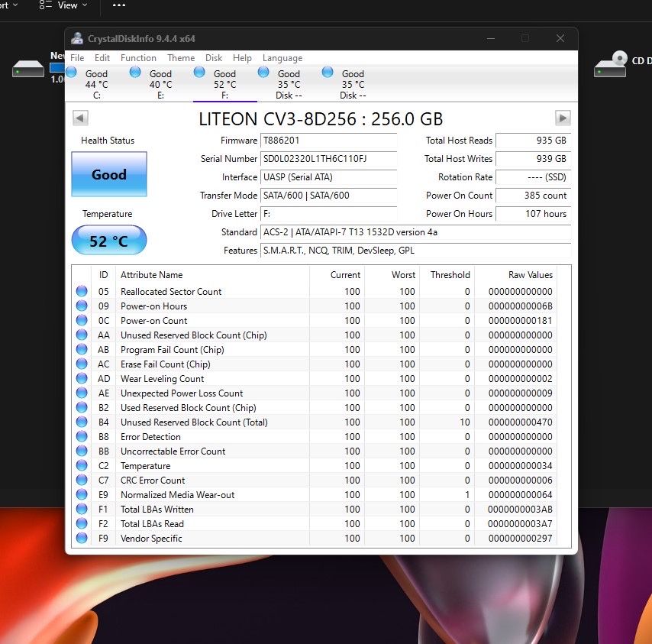This screenshot has width=652, height=644.
Task: Click status orb for Total LBAs Written
Action: 82,508
